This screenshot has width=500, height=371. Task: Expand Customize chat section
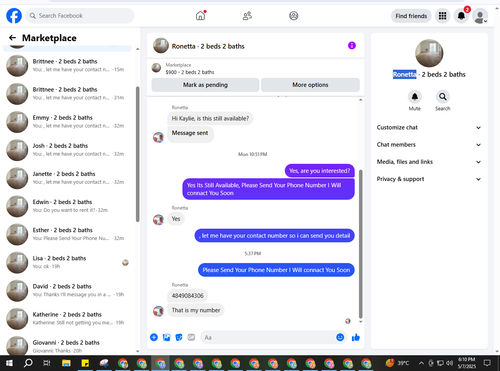pyautogui.click(x=429, y=127)
